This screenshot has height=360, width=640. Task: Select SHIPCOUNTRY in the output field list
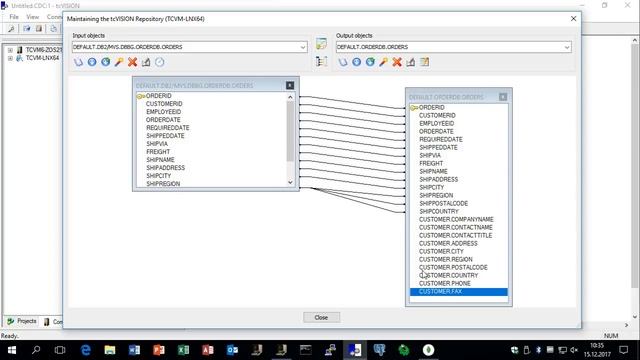pos(439,211)
